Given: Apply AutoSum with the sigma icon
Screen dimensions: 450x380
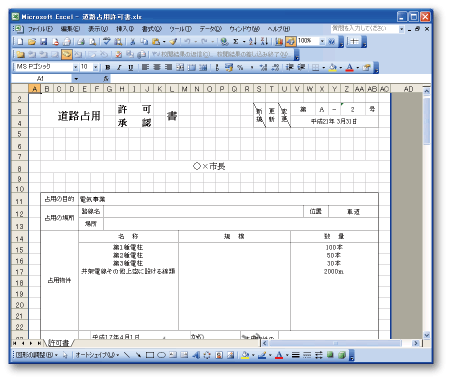Looking at the screenshot, I should click(236, 42).
